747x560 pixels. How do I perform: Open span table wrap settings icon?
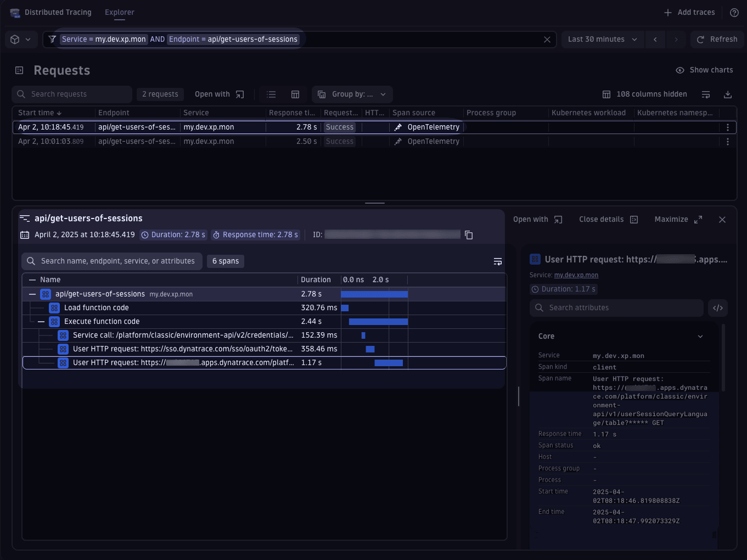[x=498, y=261]
